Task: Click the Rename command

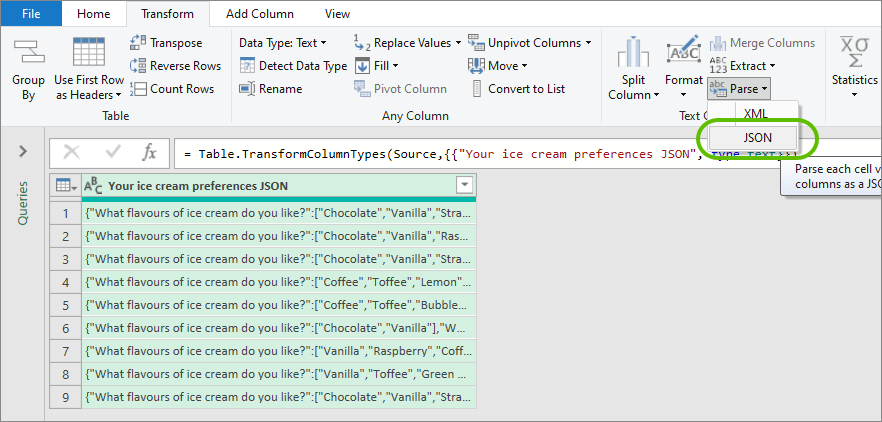Action: 271,88
